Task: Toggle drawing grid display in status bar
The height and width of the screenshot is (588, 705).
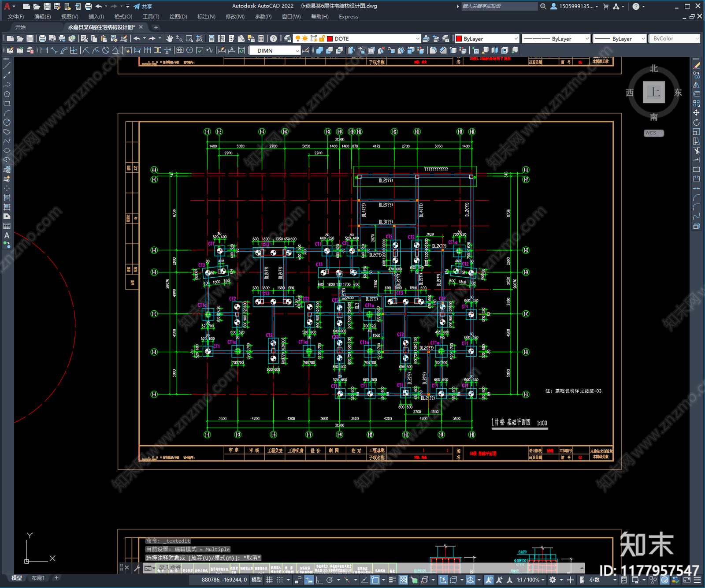Action: point(269,580)
